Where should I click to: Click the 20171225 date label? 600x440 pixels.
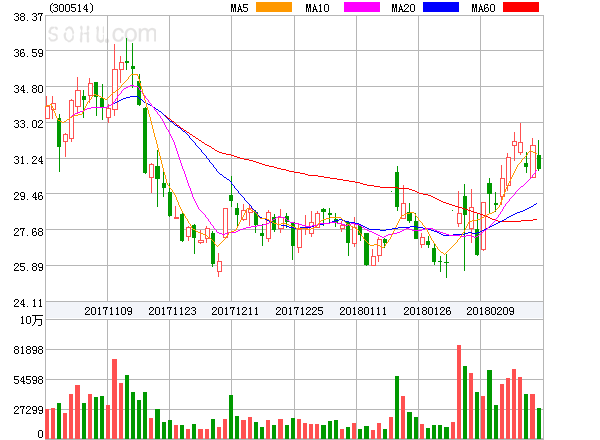299,311
